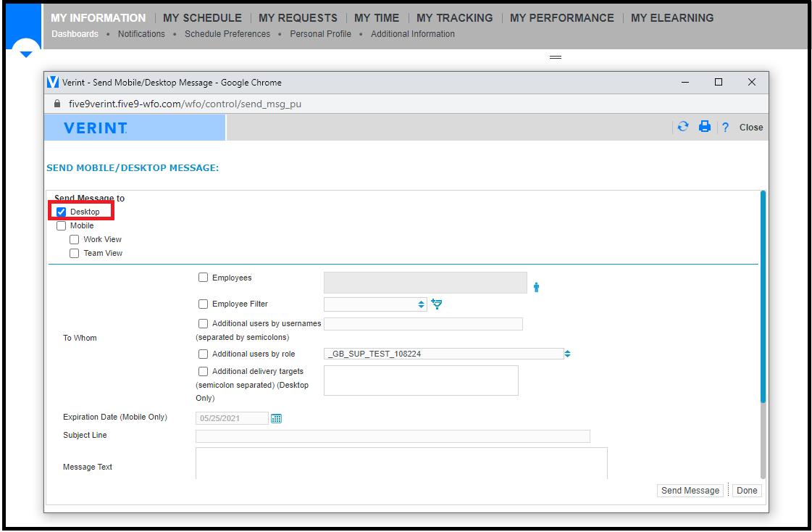Open Dashboards submenu item
The image size is (812, 532).
[75, 33]
